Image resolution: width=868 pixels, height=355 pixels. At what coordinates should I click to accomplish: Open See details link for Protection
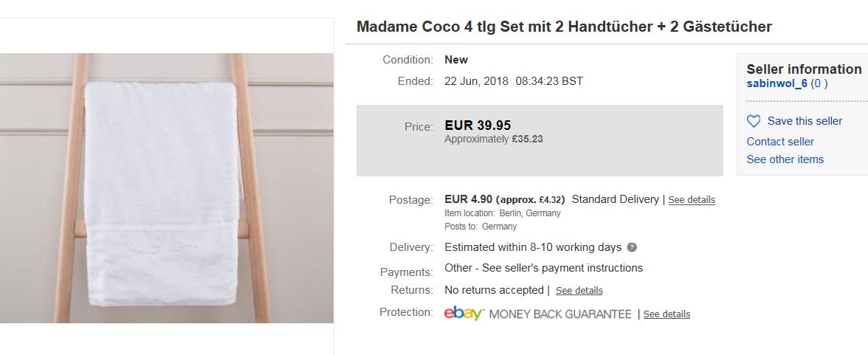tap(666, 314)
